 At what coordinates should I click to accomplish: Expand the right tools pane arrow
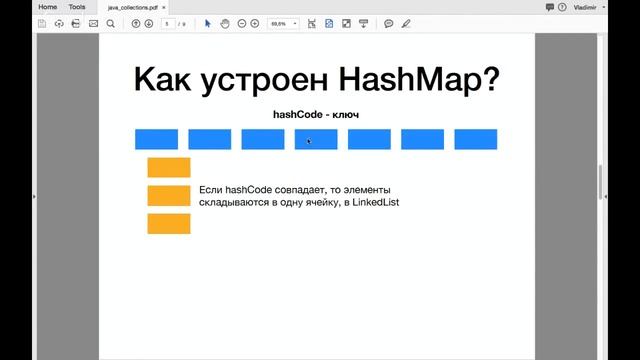pyautogui.click(x=605, y=197)
